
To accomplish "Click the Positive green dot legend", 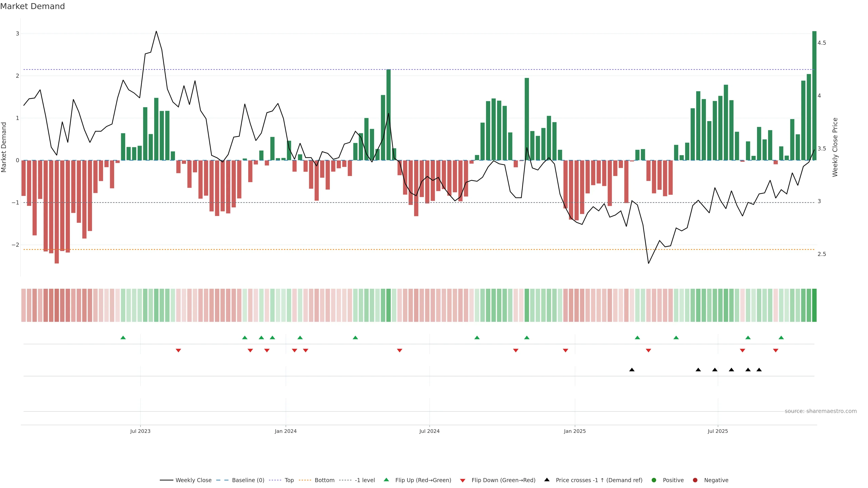I will pos(654,480).
